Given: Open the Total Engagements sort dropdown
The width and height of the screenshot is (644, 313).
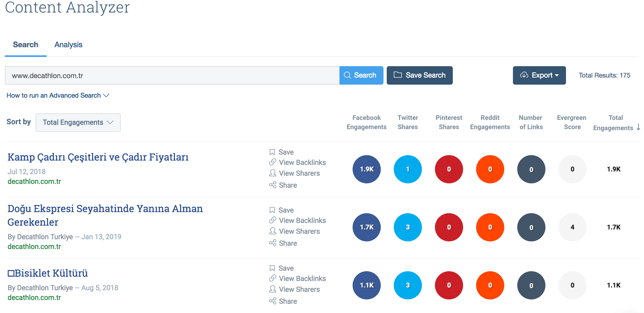Looking at the screenshot, I should [x=78, y=123].
